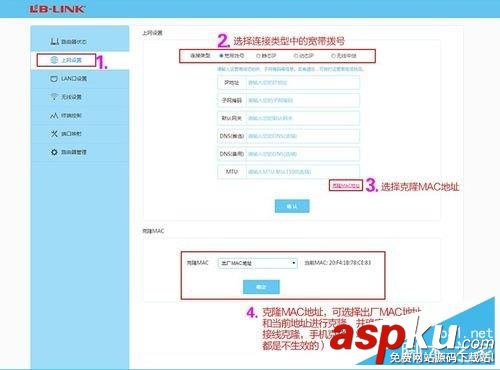Click the 克隆MAC section heading

tap(153, 231)
